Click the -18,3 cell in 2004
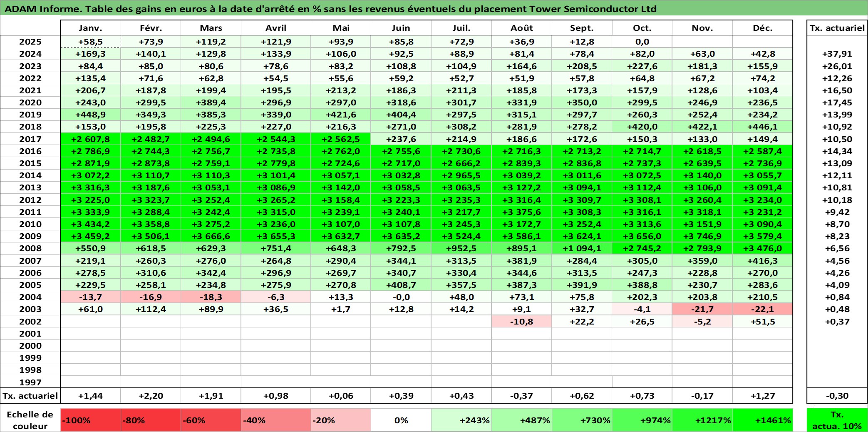The height and width of the screenshot is (432, 868). point(211,297)
